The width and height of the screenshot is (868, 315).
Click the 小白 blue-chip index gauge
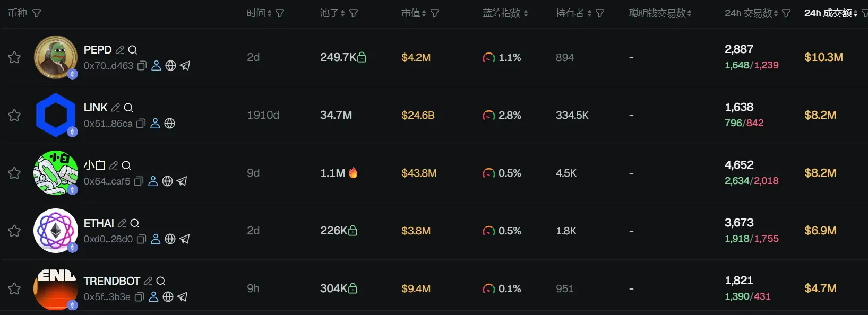coord(488,173)
